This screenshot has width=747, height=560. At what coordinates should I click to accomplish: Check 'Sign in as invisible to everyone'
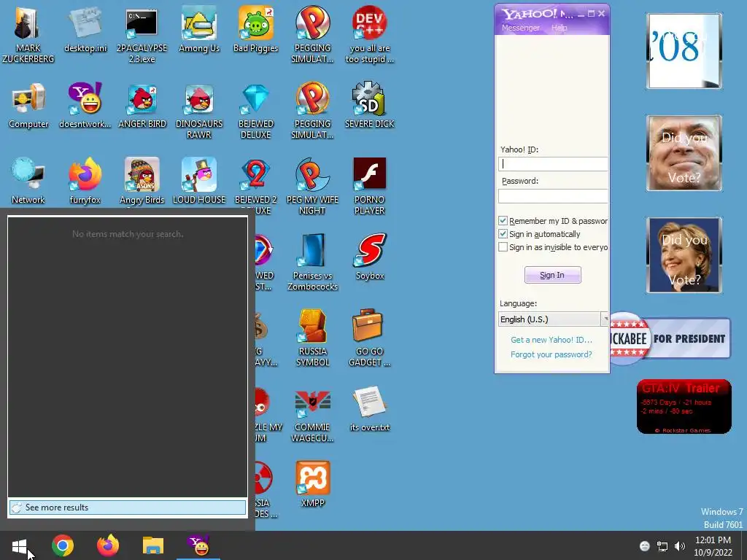[503, 247]
